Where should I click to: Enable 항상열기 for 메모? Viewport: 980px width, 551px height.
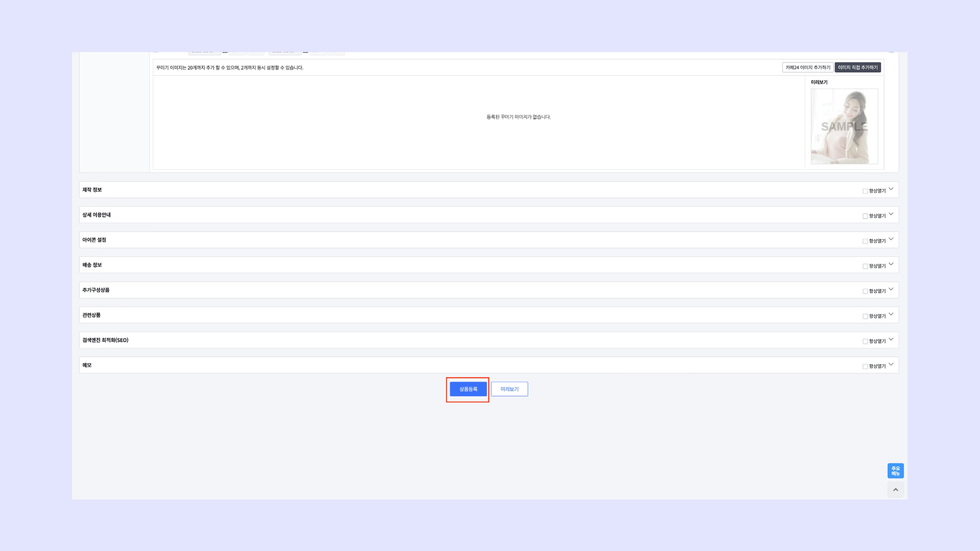pos(865,367)
